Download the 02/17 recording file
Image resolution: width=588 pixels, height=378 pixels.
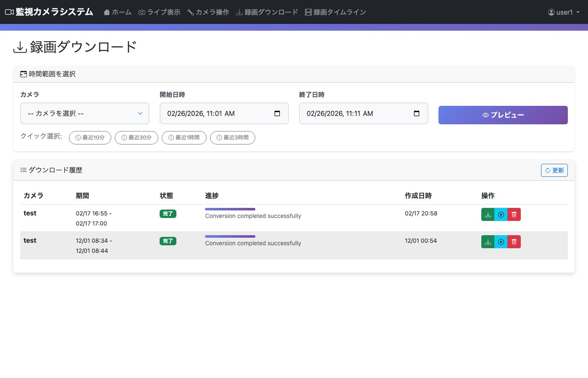pyautogui.click(x=488, y=214)
